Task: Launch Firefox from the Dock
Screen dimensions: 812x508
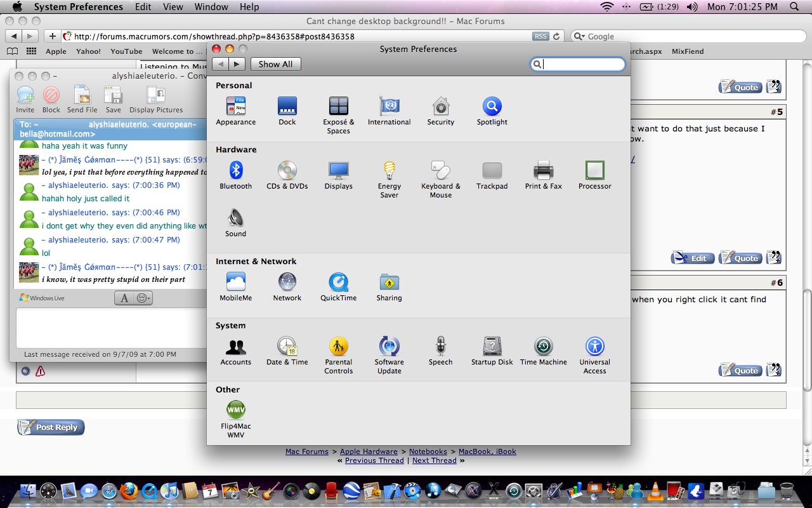Action: click(129, 491)
